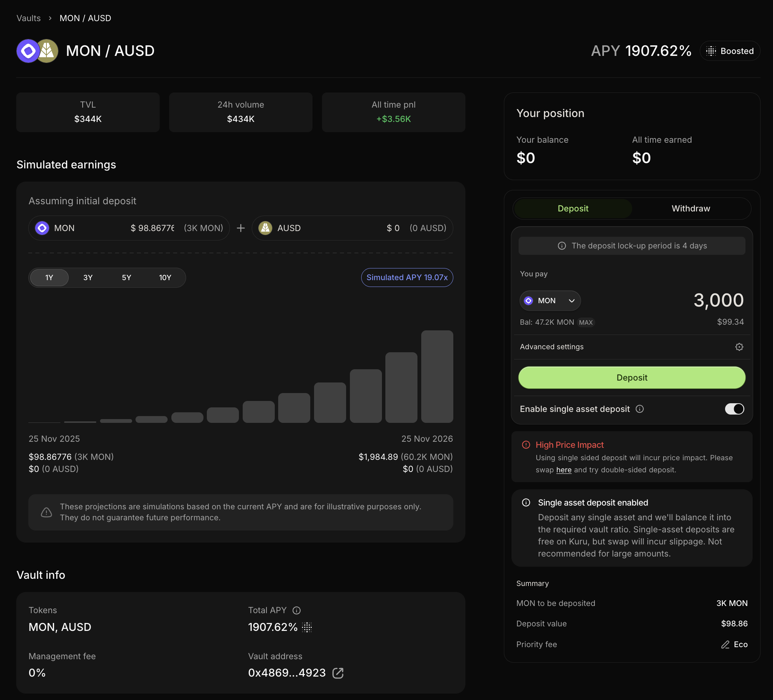Click the breadcrumb chevron after Vaults
The height and width of the screenshot is (700, 773).
pyautogui.click(x=50, y=19)
